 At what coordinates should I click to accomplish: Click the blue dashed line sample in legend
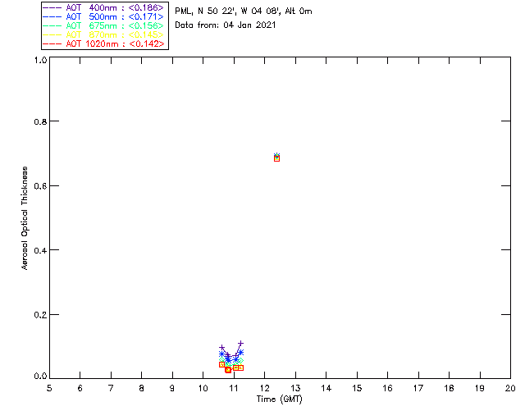(52, 16)
